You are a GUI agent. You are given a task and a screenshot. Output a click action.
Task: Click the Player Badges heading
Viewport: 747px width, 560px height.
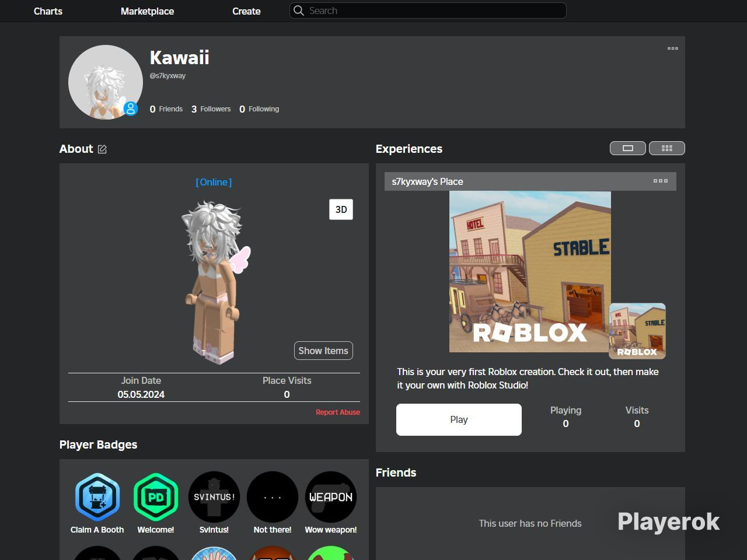tap(98, 444)
